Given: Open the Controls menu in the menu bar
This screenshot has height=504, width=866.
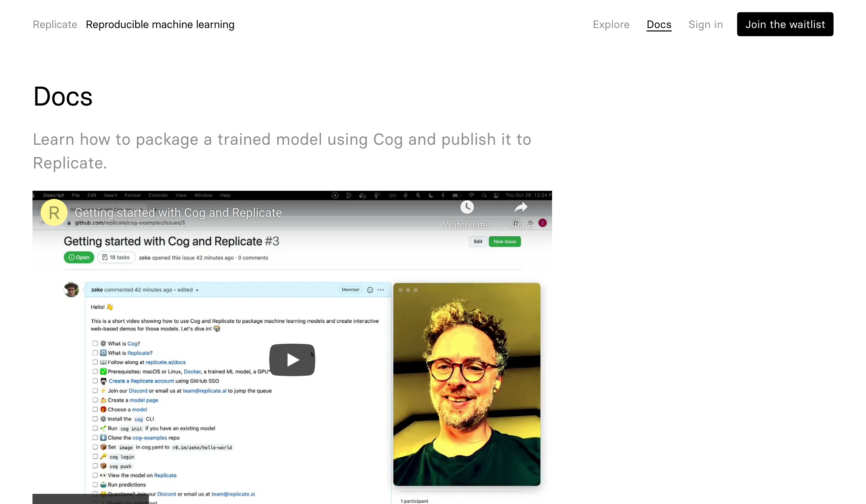Looking at the screenshot, I should tap(158, 195).
